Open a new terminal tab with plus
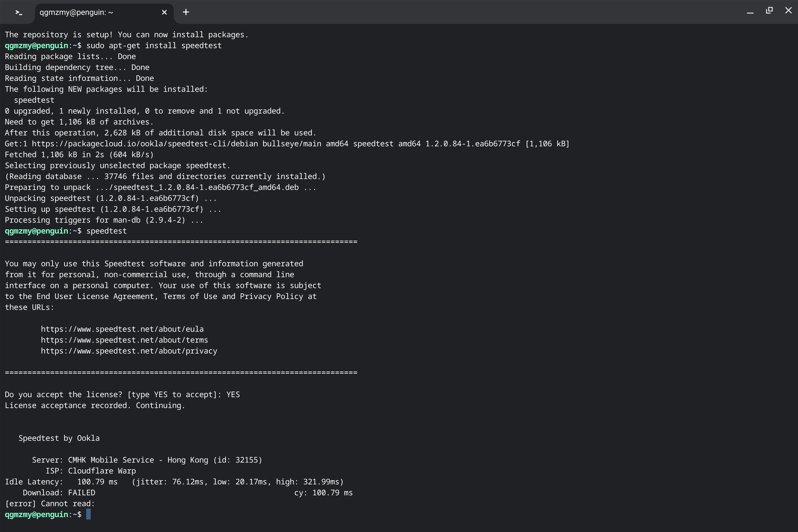Screen dimensions: 798x532 click(x=186, y=12)
